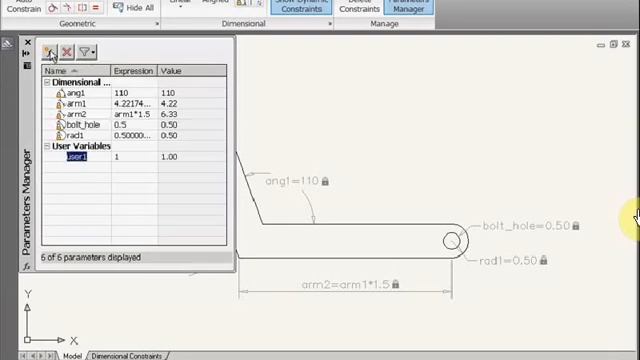The height and width of the screenshot is (360, 640).
Task: Click Delete Constraints button
Action: tap(359, 7)
